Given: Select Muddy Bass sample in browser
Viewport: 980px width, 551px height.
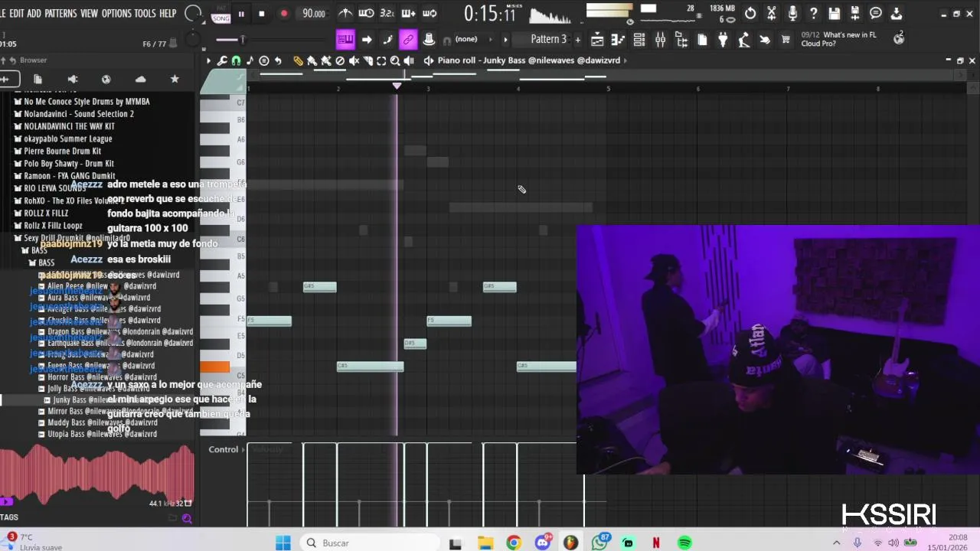Looking at the screenshot, I should [98, 422].
